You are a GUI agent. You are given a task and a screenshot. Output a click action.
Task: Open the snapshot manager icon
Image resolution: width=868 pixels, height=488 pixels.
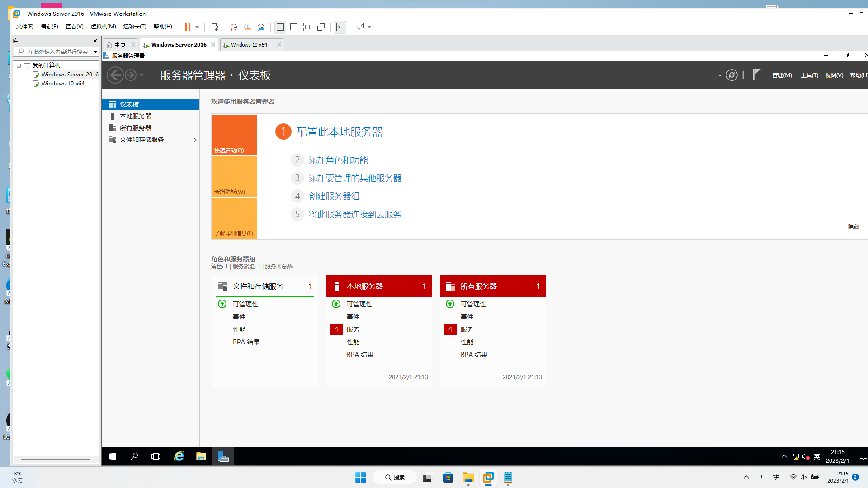tap(261, 27)
